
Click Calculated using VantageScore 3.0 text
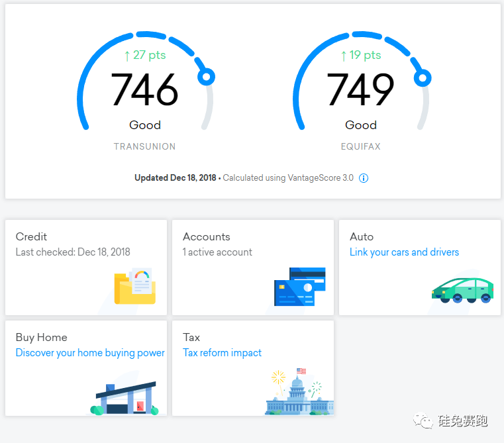(x=288, y=177)
